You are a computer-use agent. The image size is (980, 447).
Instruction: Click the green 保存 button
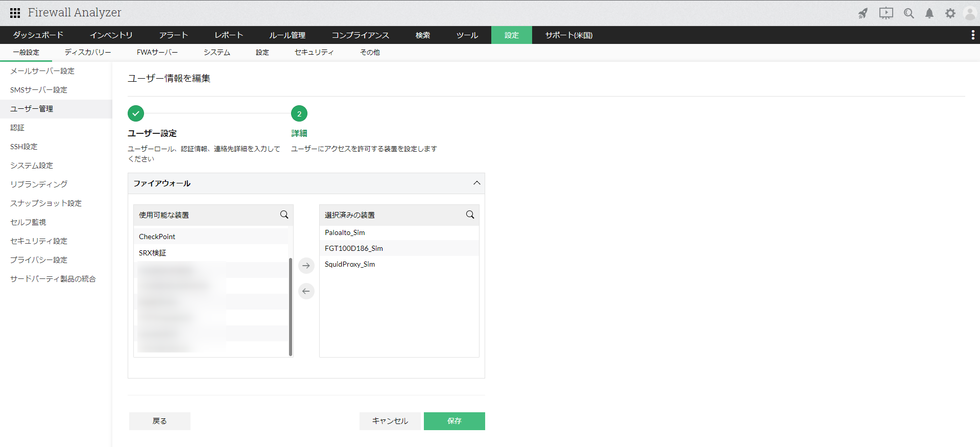pyautogui.click(x=455, y=421)
